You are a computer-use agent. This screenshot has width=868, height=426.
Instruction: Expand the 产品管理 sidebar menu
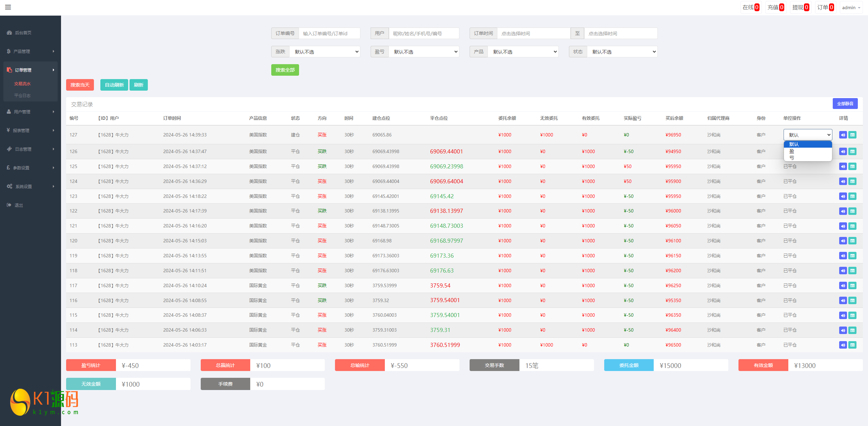point(31,51)
